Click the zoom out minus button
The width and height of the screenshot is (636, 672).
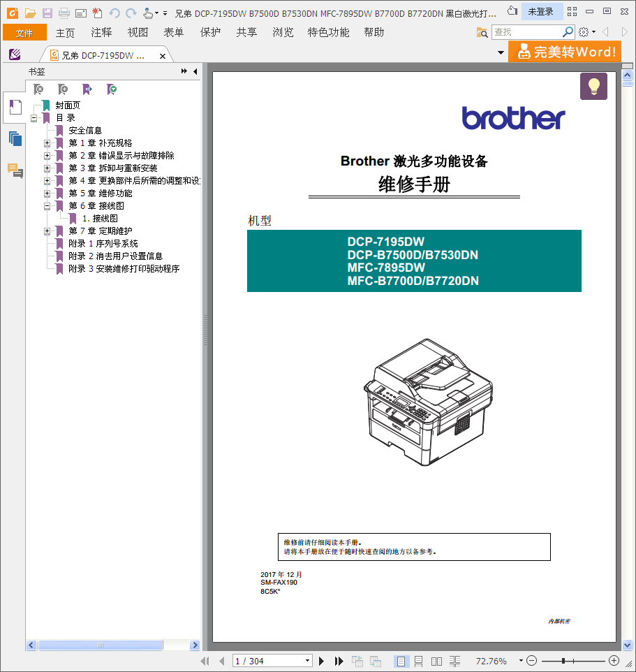[x=531, y=661]
